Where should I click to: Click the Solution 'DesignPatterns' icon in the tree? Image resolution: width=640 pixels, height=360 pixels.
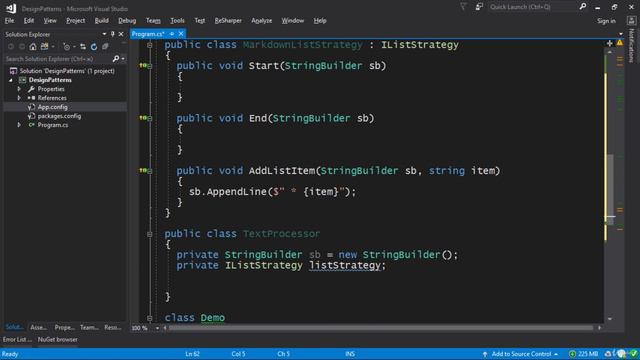pos(13,71)
